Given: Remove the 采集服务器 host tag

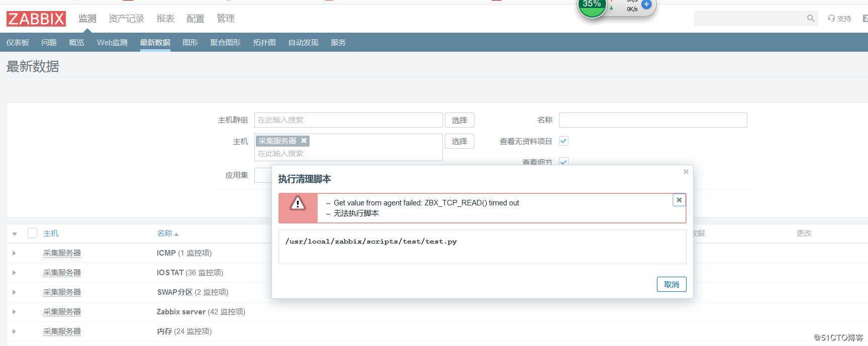Looking at the screenshot, I should pyautogui.click(x=304, y=141).
